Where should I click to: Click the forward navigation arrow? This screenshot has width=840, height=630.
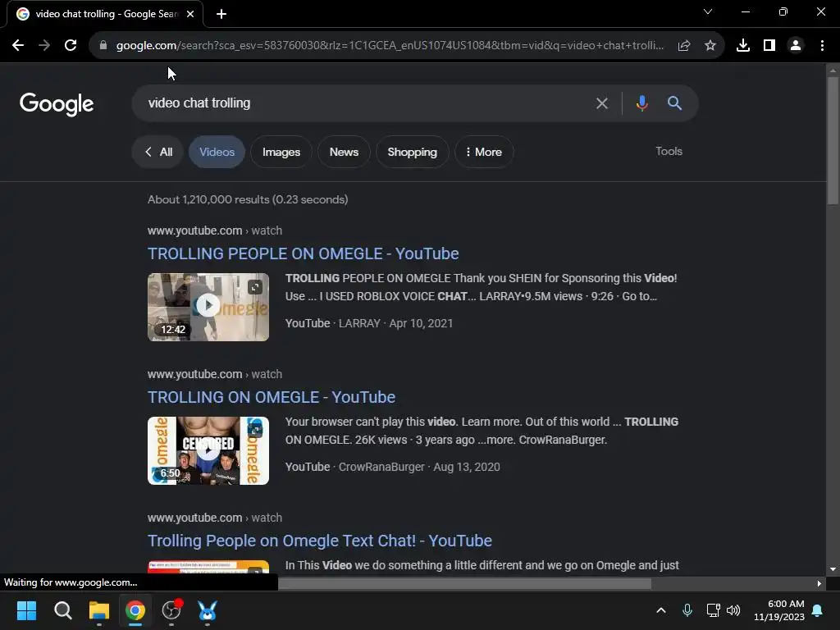click(44, 46)
